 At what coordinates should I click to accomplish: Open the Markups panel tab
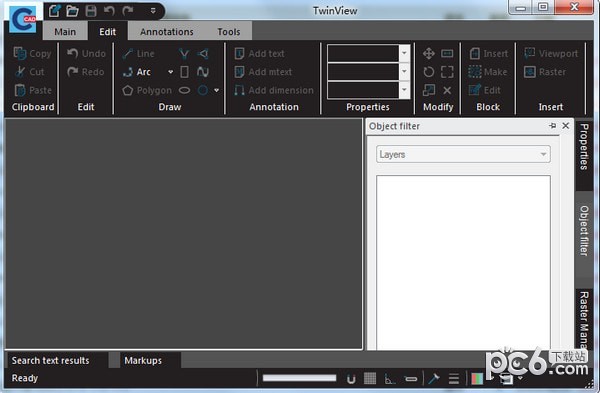tap(143, 360)
